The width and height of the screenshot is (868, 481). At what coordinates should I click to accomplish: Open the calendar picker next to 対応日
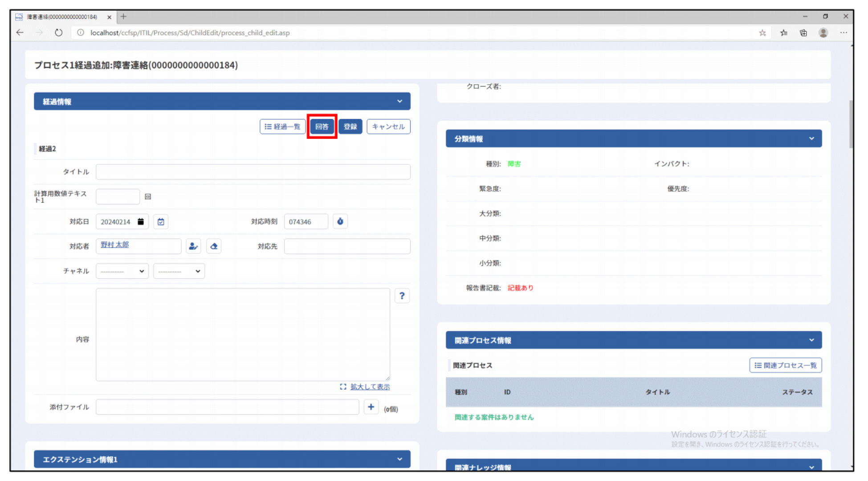click(161, 221)
